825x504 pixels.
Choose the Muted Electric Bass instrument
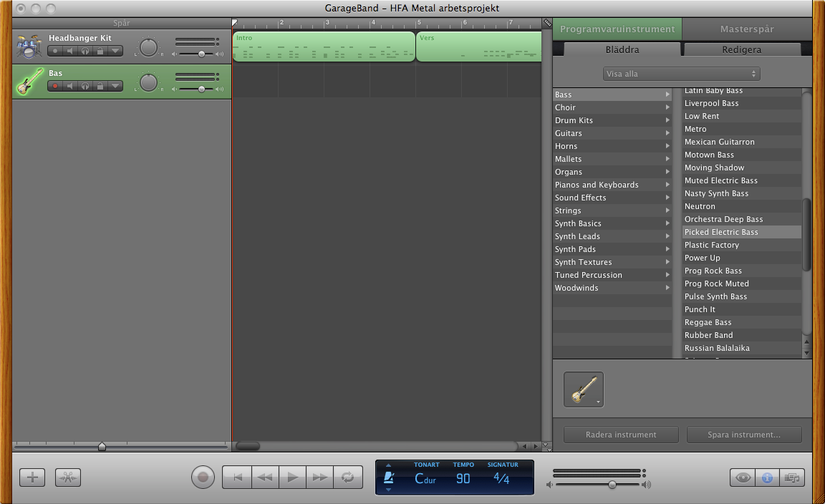(x=741, y=180)
